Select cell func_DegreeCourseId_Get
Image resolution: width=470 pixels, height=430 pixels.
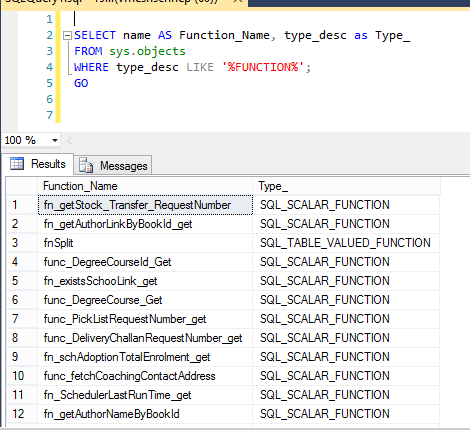[x=145, y=262]
